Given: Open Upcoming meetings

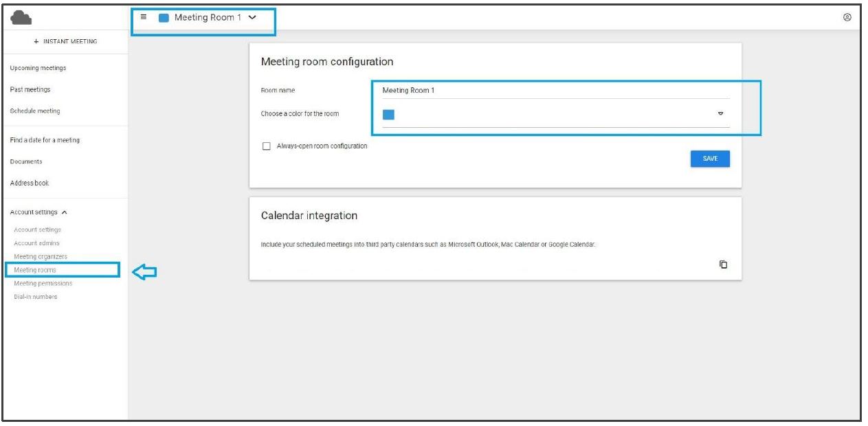Looking at the screenshot, I should point(38,68).
